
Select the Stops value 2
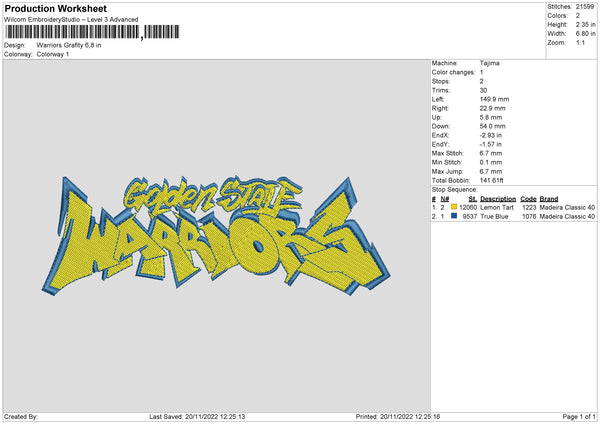point(481,82)
